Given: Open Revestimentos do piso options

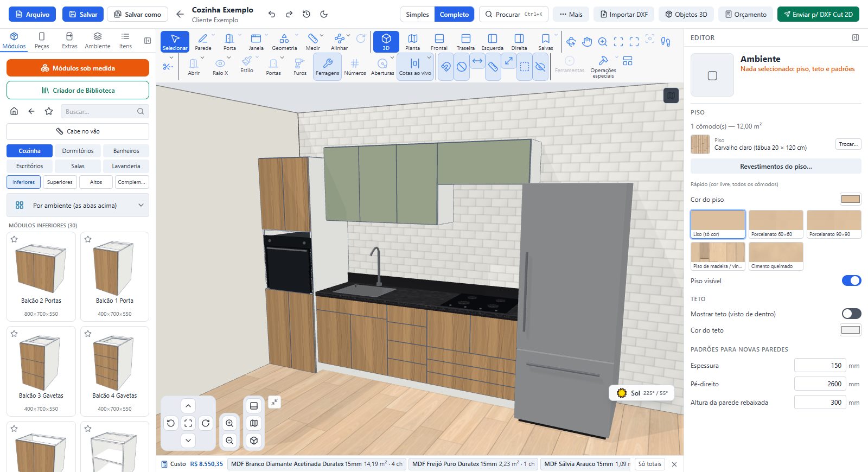Looking at the screenshot, I should 776,167.
